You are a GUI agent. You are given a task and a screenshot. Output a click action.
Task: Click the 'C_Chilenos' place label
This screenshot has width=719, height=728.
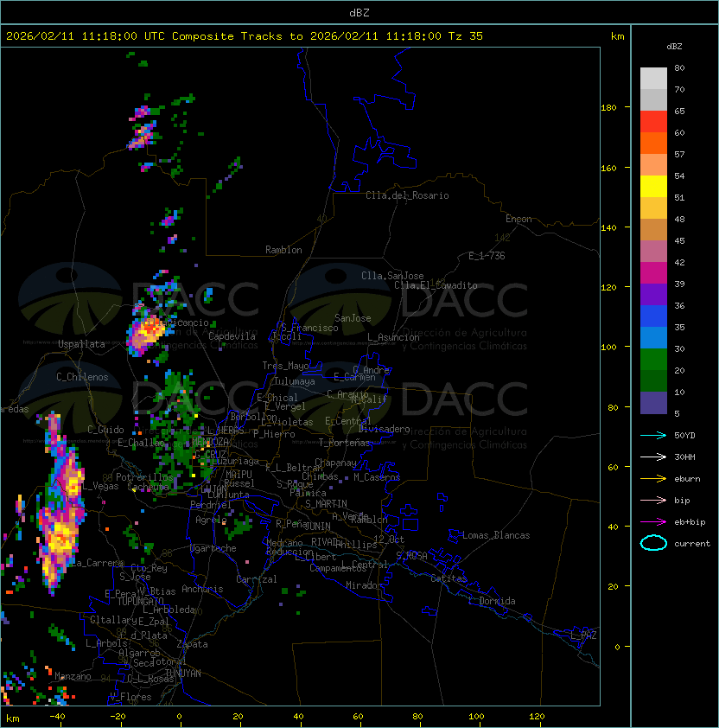coord(82,377)
